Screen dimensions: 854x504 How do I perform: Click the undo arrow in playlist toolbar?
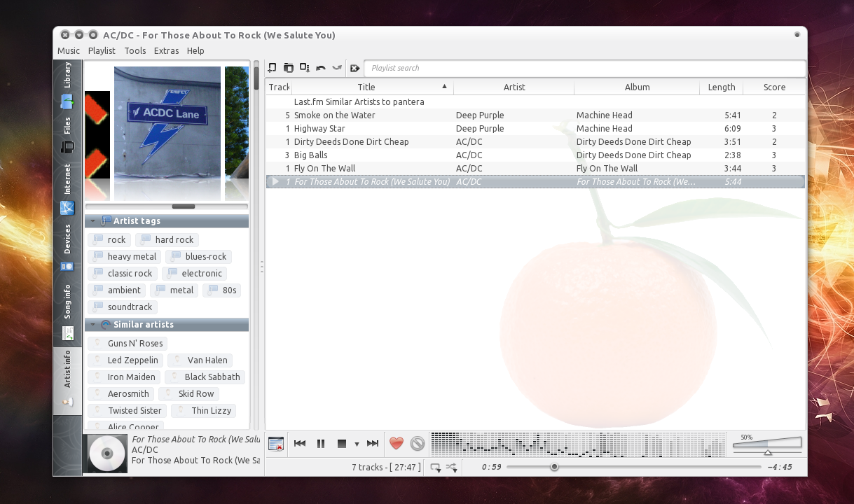[x=321, y=68]
